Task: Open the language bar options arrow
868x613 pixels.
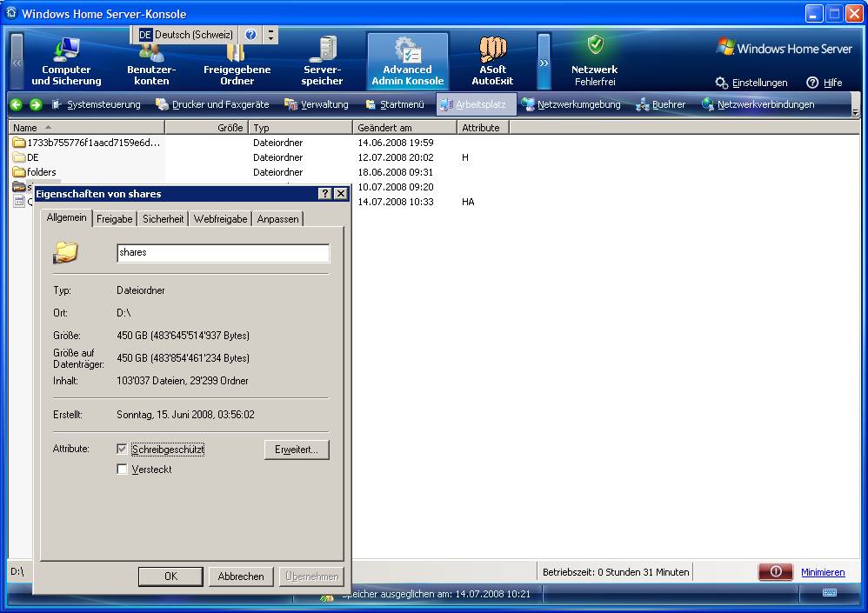Action: pos(270,35)
